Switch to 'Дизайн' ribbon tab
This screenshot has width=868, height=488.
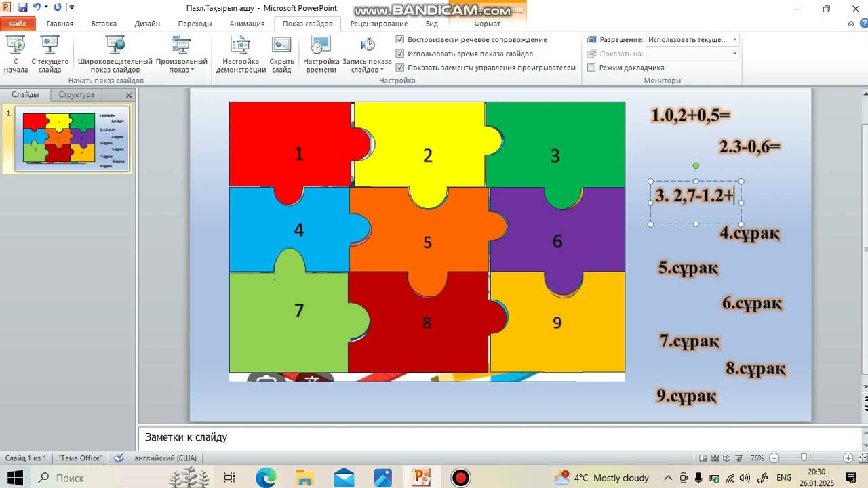(147, 24)
